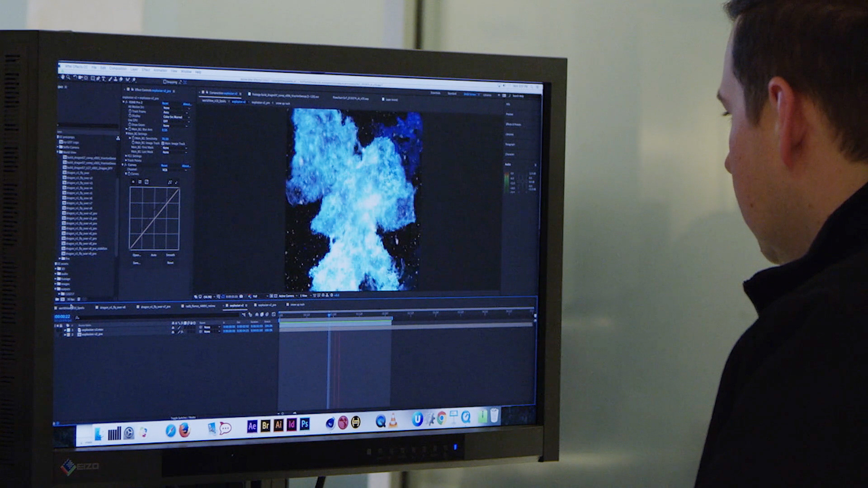This screenshot has width=868, height=488.
Task: Open Google Chrome from the dock
Action: pos(442,419)
